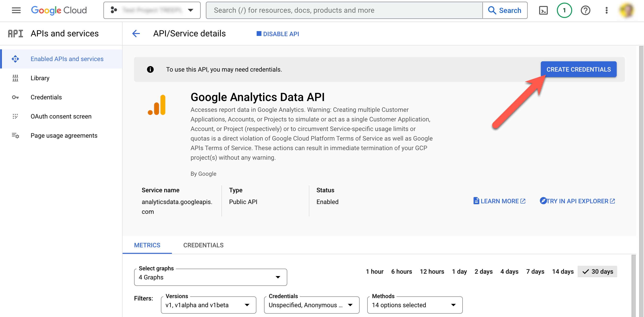Open the help question mark icon
Screen dimensions: 644x317
[x=586, y=10]
